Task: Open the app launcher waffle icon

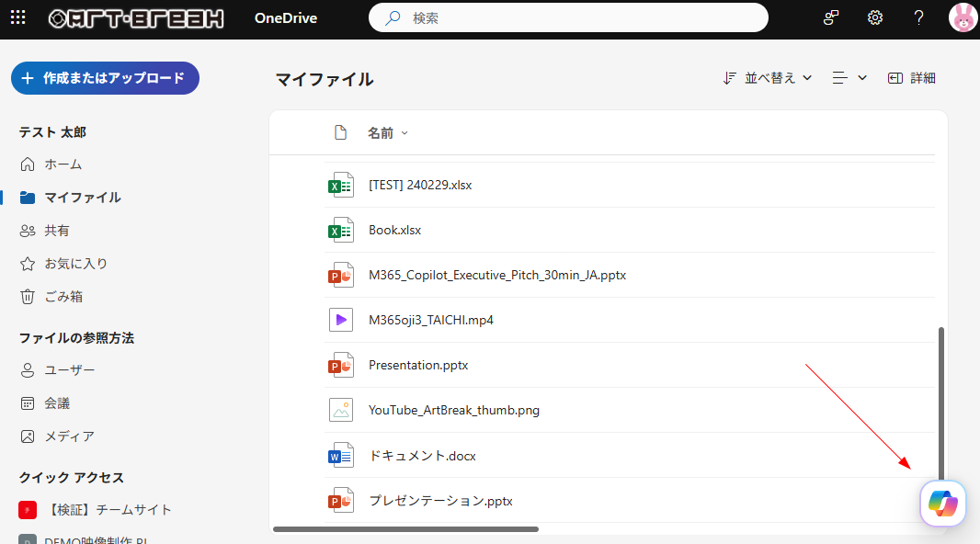Action: pyautogui.click(x=18, y=17)
